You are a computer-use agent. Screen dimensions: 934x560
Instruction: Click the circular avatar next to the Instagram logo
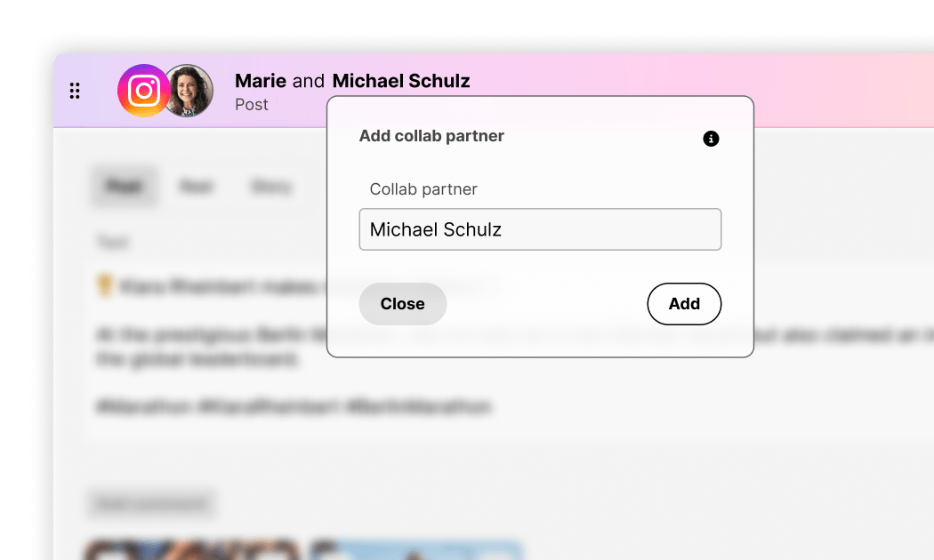tap(188, 91)
